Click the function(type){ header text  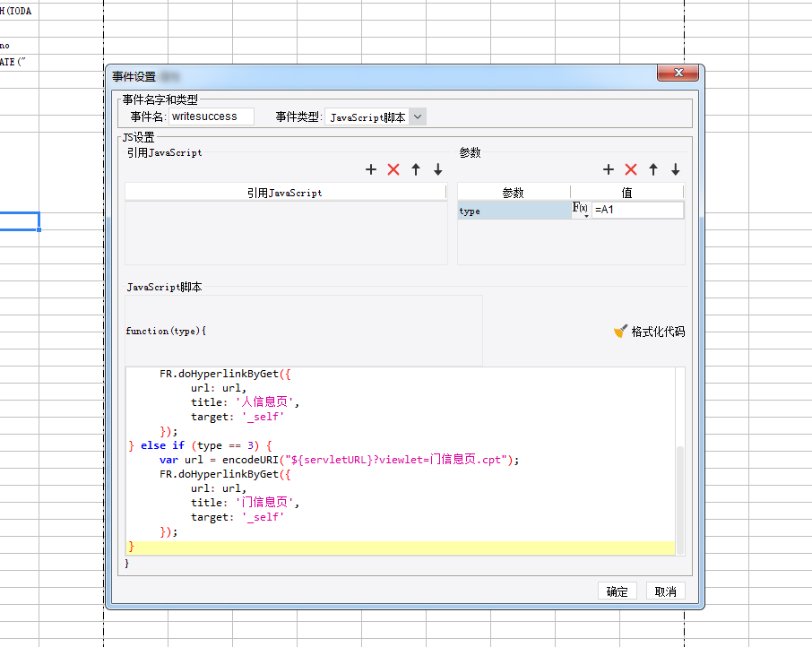166,331
